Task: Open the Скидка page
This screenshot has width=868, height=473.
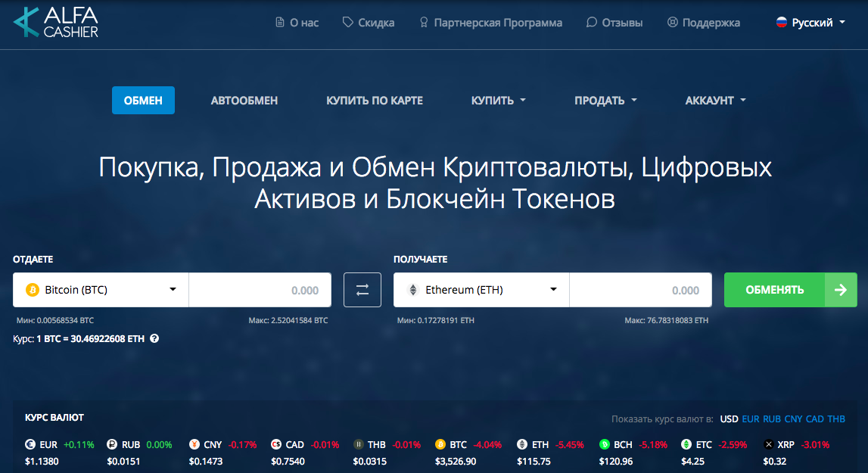Action: coord(368,22)
